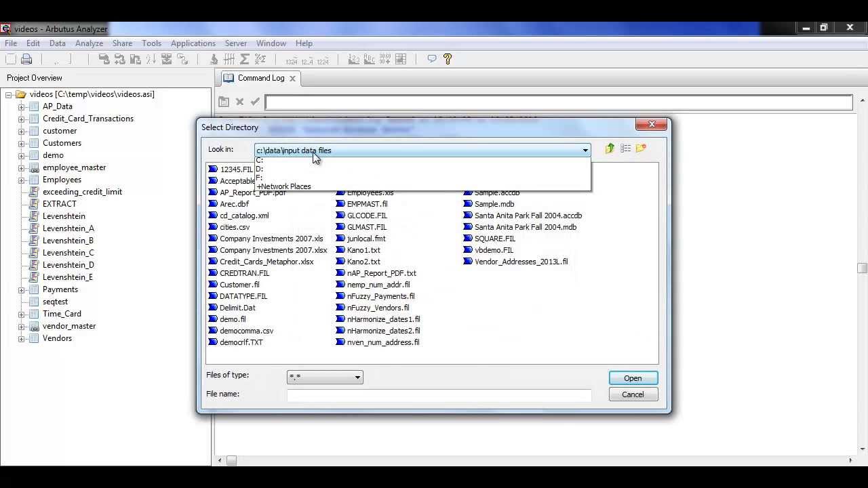Go up one folder level in Select Directory

click(x=610, y=148)
